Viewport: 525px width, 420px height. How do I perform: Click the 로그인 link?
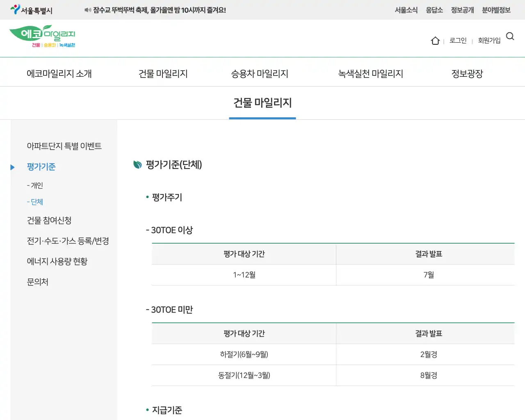(458, 40)
